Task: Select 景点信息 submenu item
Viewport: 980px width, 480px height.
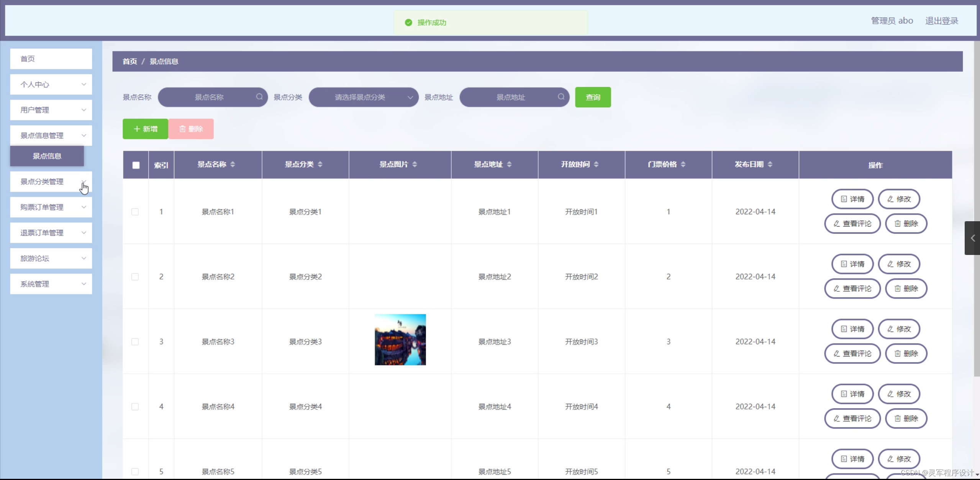Action: point(47,156)
